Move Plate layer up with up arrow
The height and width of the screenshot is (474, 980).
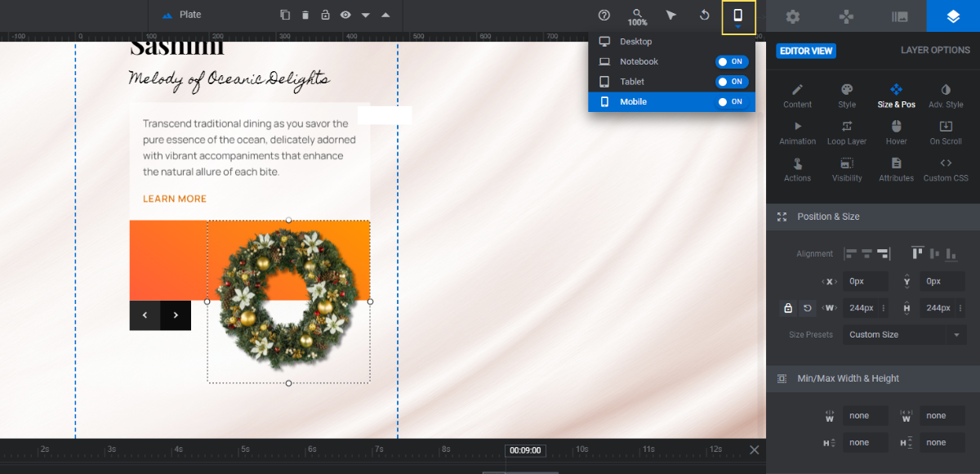pyautogui.click(x=385, y=15)
